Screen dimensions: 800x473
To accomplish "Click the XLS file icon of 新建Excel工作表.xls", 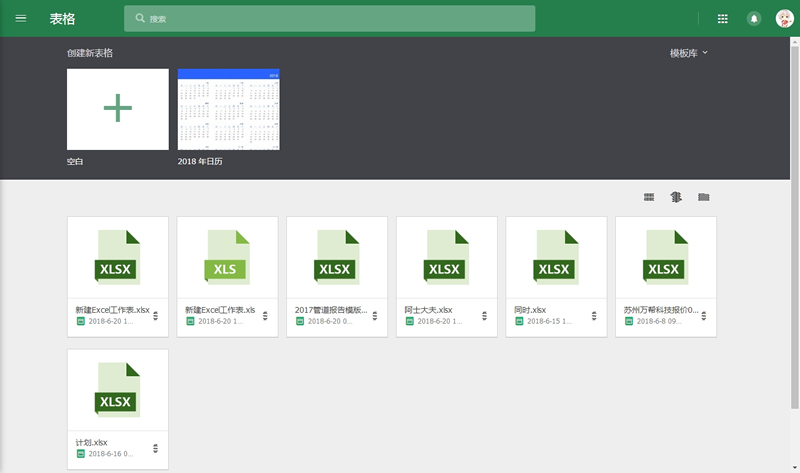I will pos(227,257).
